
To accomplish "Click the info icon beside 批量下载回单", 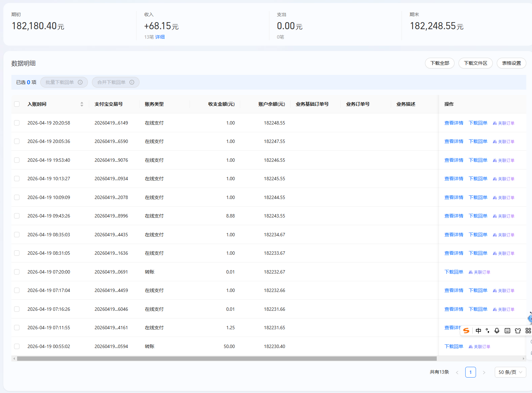I will [80, 82].
